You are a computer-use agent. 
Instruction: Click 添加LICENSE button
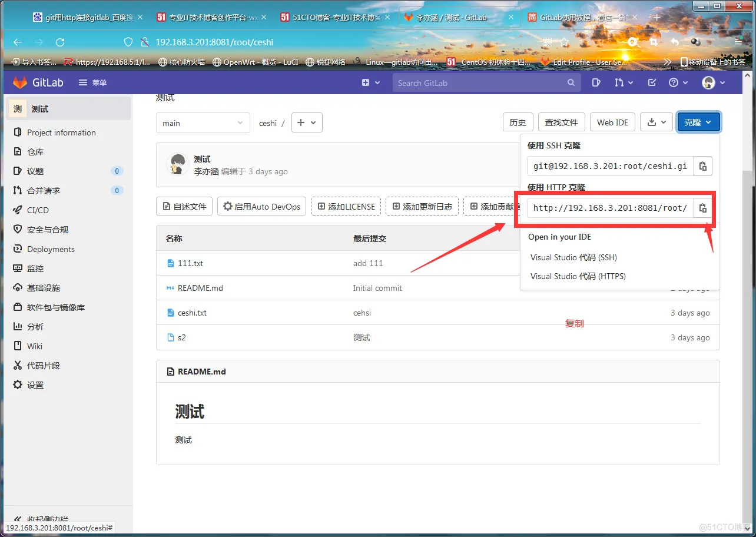(x=346, y=206)
